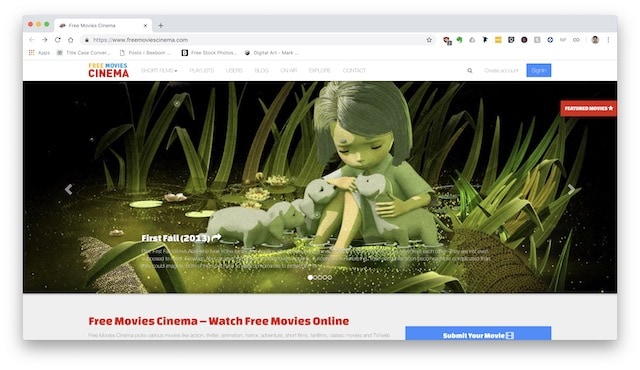Open the Chrome profile avatar
The height and width of the screenshot is (370, 640).
tap(595, 40)
